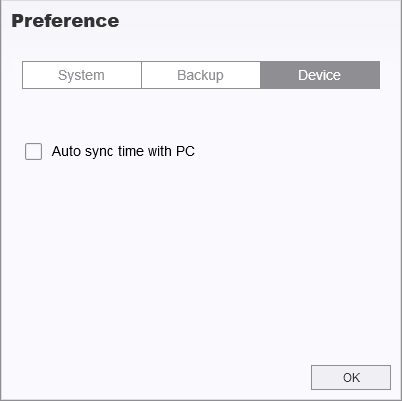Switch to the System tab

click(82, 75)
